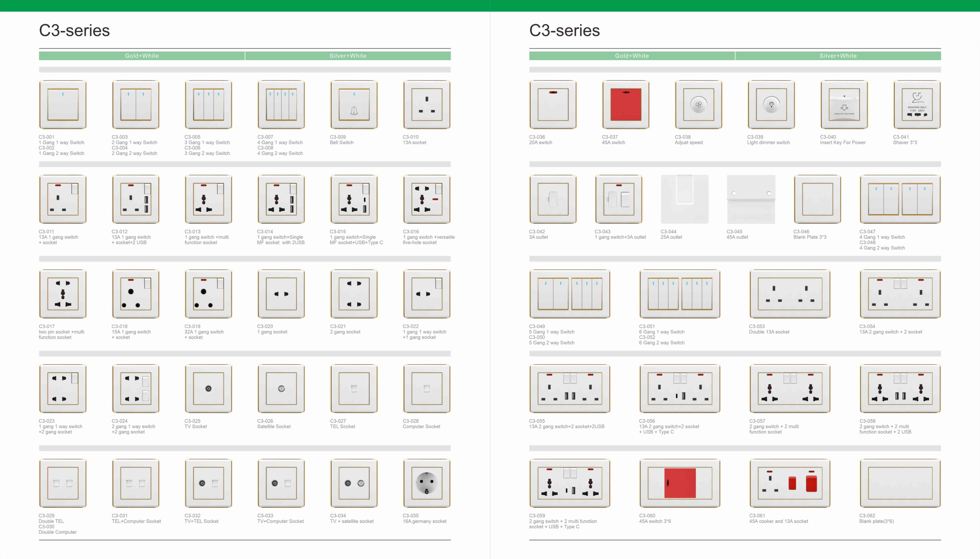Select the 'Double 13A socket' caption

769,332
